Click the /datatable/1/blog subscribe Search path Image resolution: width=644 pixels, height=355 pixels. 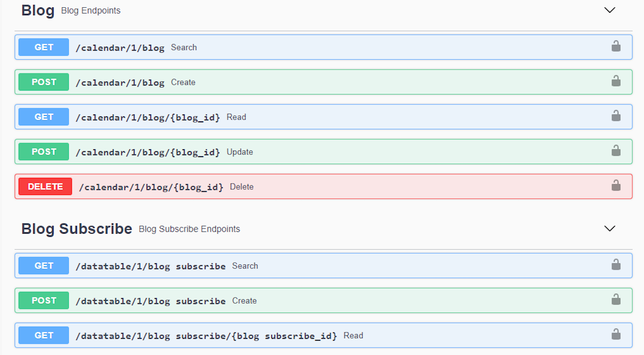(151, 266)
